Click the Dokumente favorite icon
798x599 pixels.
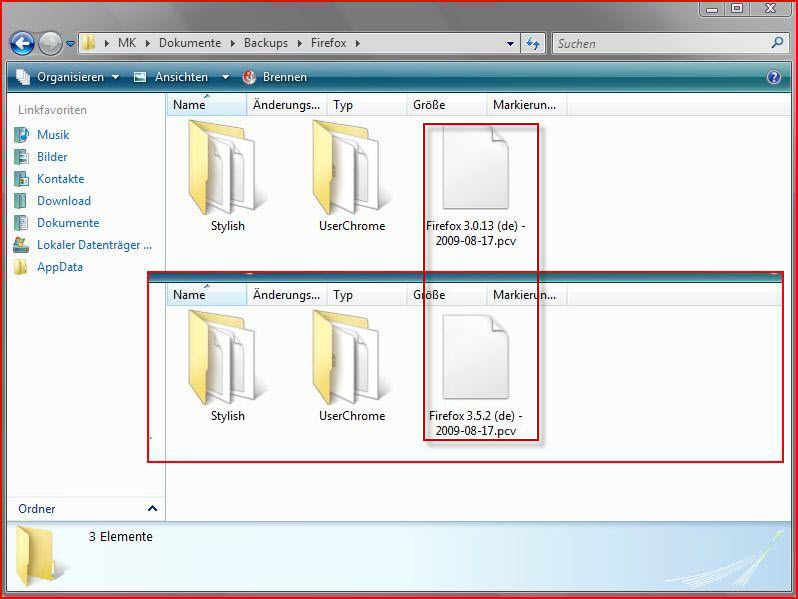click(x=21, y=223)
